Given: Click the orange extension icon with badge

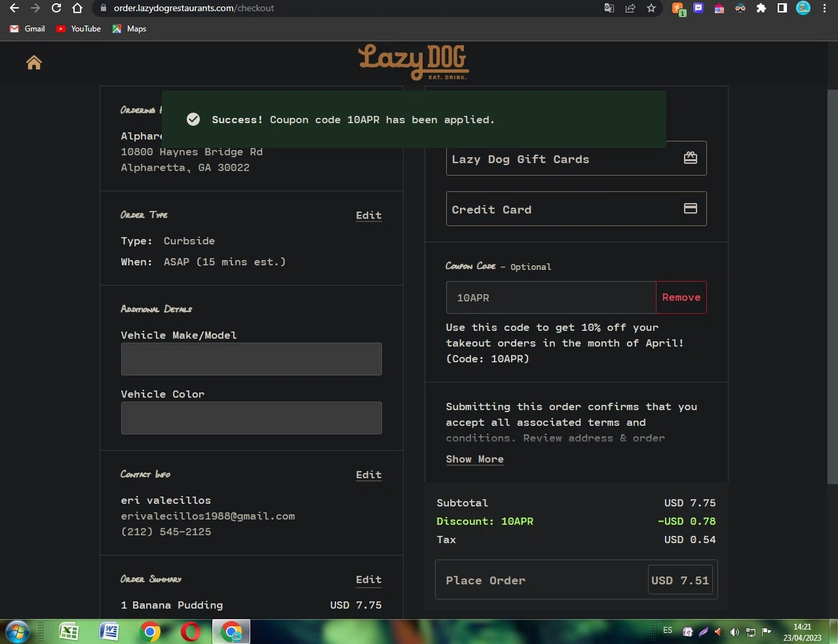Looking at the screenshot, I should [x=679, y=9].
